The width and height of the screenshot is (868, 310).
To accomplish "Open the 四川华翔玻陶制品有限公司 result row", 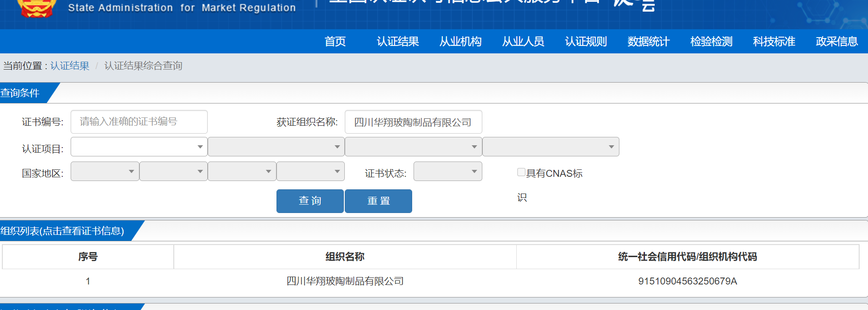I will pyautogui.click(x=345, y=281).
